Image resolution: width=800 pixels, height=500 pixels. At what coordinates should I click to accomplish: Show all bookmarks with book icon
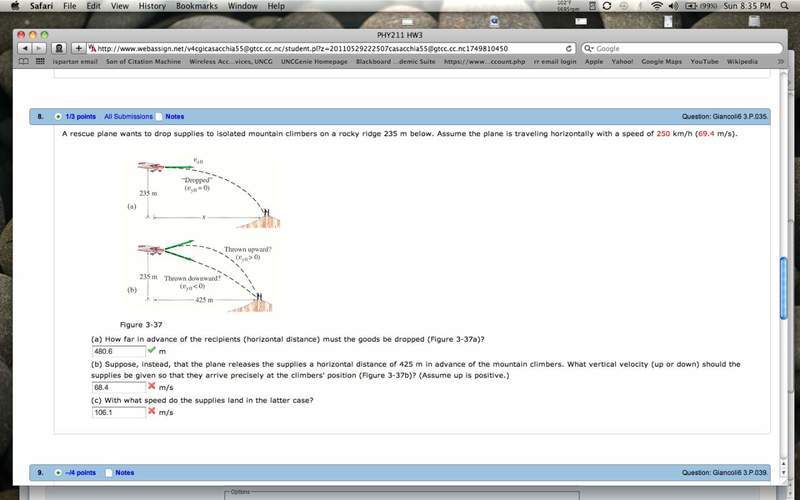23,61
